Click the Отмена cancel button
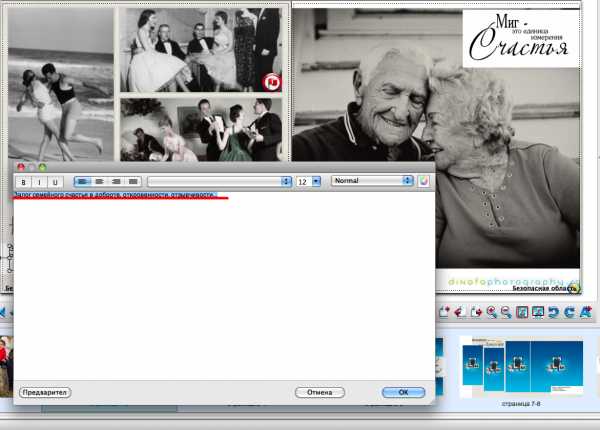The image size is (600, 430). [x=320, y=393]
